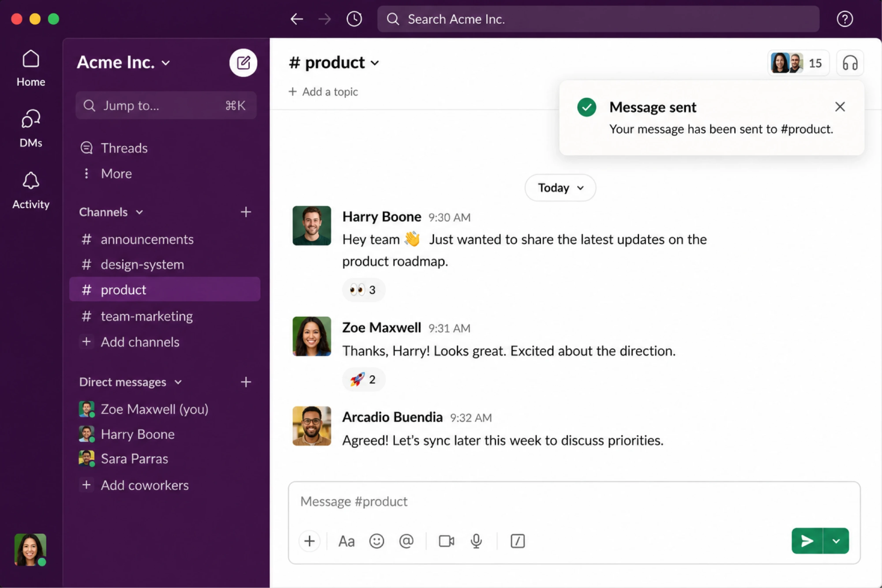The width and height of the screenshot is (882, 588).
Task: Click Add channels
Action: point(130,342)
